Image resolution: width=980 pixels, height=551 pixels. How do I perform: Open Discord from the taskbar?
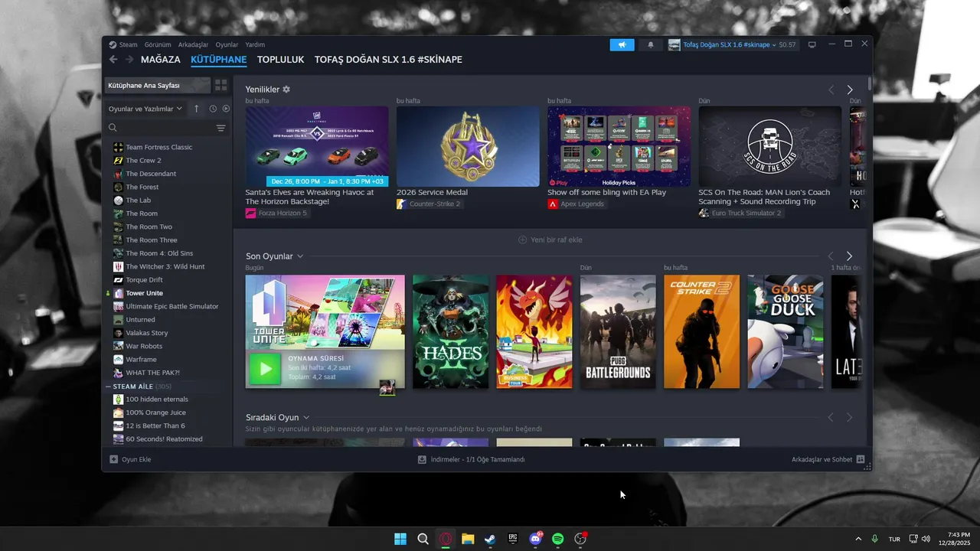pyautogui.click(x=535, y=539)
